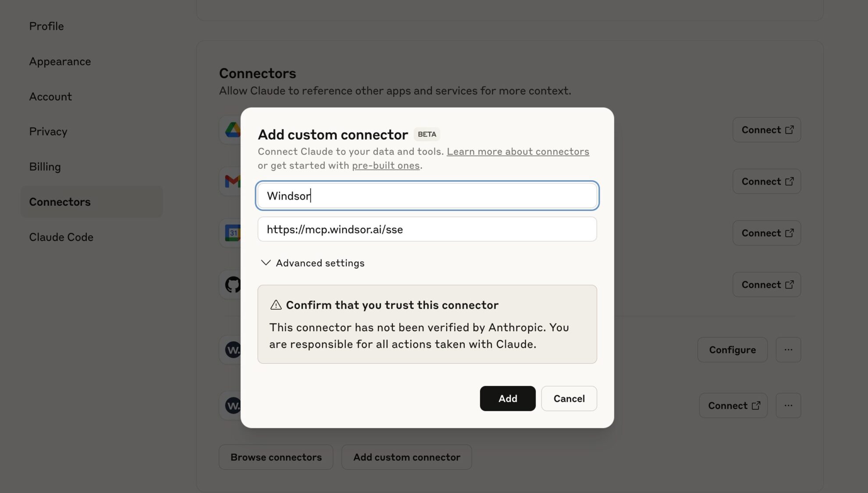Open the more options menu beside the last Connect button
The width and height of the screenshot is (868, 493).
click(x=788, y=405)
